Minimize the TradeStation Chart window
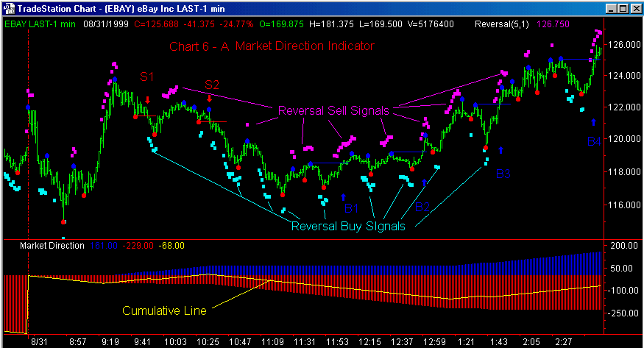644x348 pixels. (612, 8)
